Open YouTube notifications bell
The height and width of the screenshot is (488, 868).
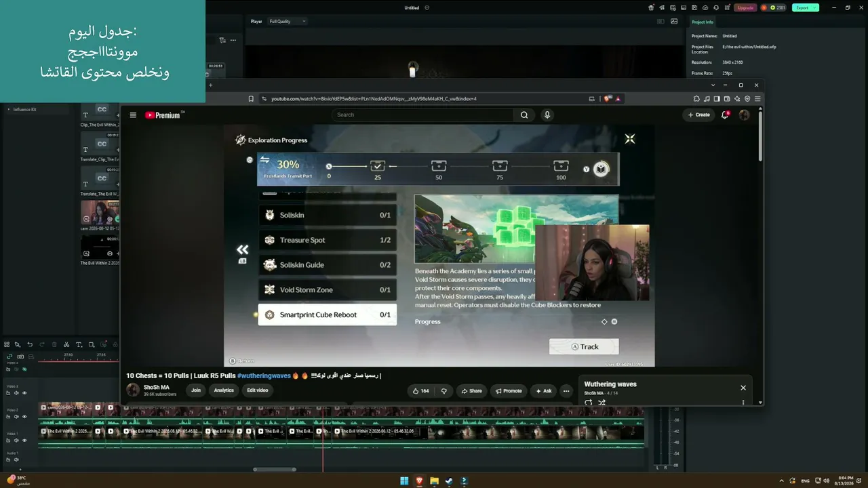coord(725,115)
